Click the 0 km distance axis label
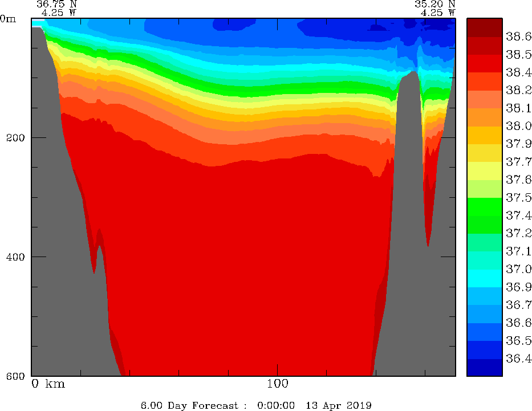The width and height of the screenshot is (532, 411). pyautogui.click(x=48, y=384)
